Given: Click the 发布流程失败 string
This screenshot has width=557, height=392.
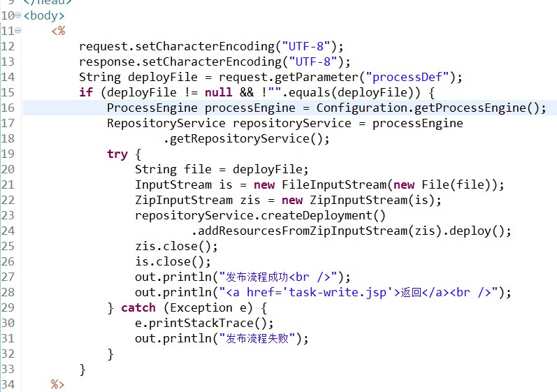Looking at the screenshot, I should [257, 338].
